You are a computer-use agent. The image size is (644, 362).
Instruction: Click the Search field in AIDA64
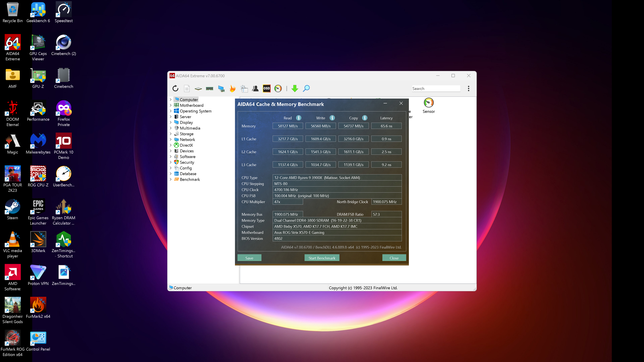(x=436, y=88)
